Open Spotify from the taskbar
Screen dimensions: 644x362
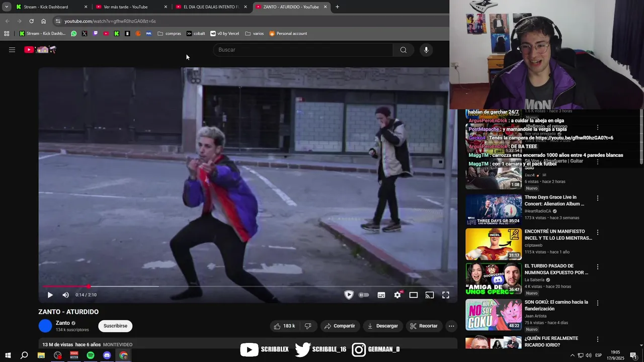[x=91, y=355]
